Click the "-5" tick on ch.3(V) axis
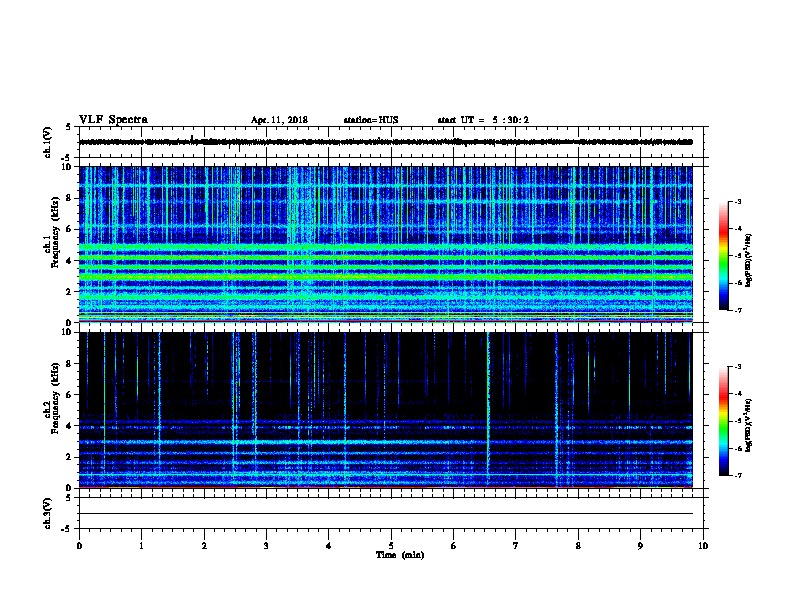This screenshot has height=612, width=792. click(66, 529)
